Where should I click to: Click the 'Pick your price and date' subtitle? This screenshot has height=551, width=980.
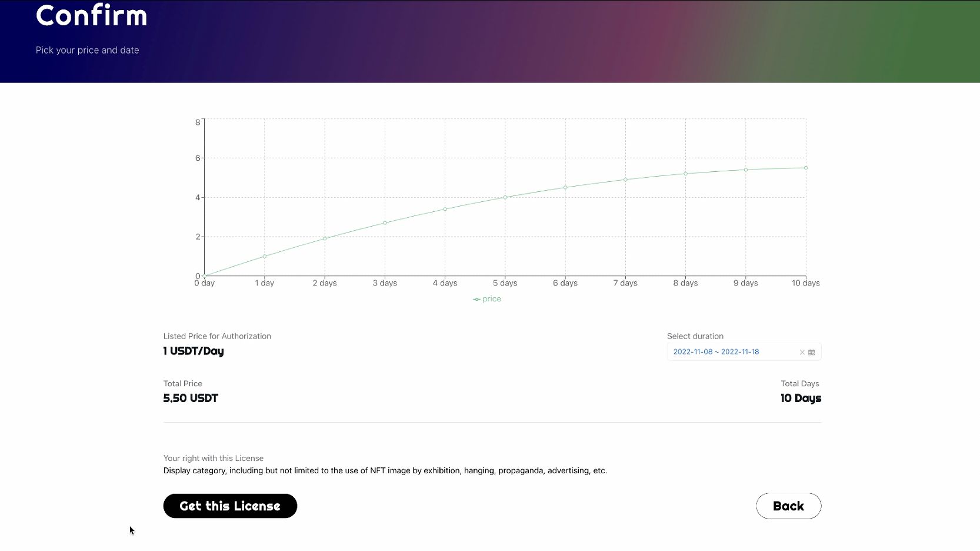[x=88, y=50]
